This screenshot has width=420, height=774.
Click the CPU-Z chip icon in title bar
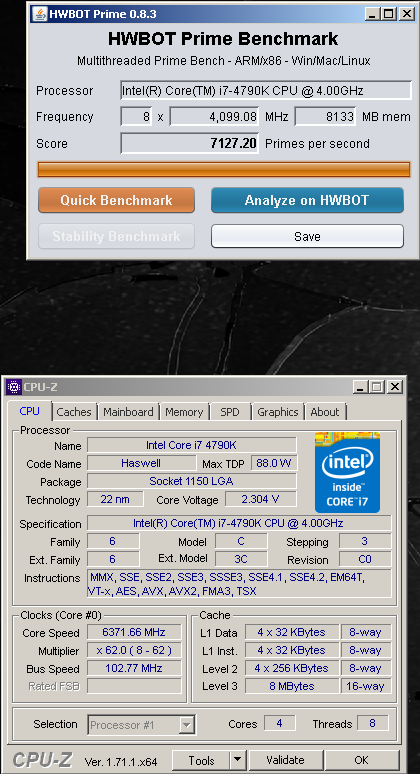pos(13,387)
